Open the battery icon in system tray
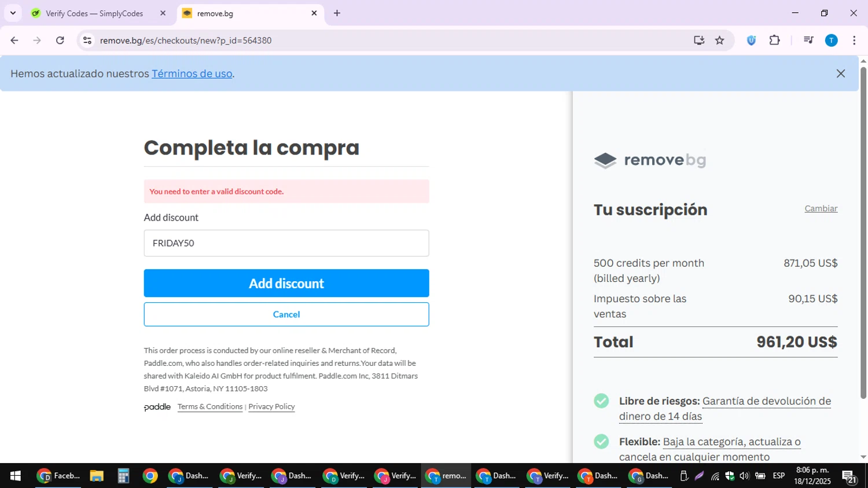 pyautogui.click(x=760, y=476)
